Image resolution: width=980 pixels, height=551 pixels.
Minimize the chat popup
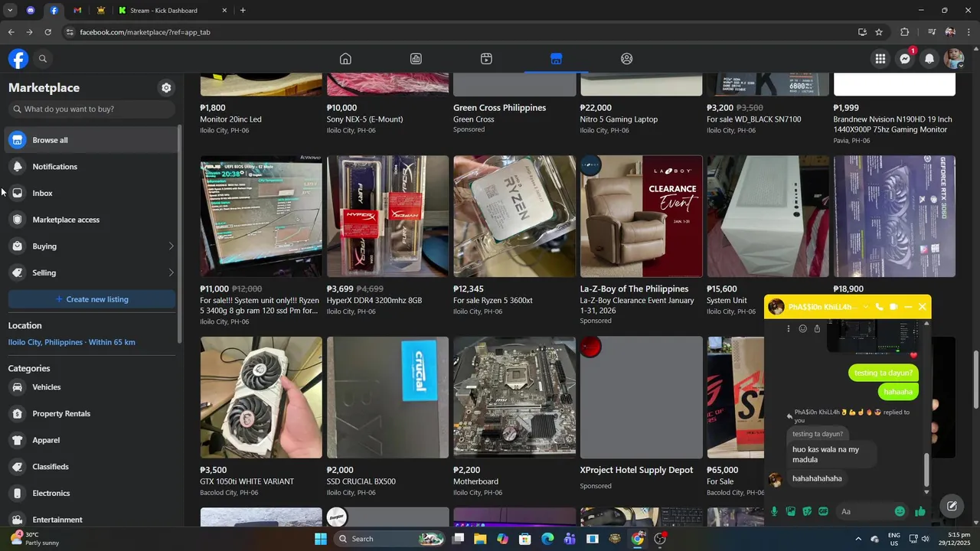908,307
